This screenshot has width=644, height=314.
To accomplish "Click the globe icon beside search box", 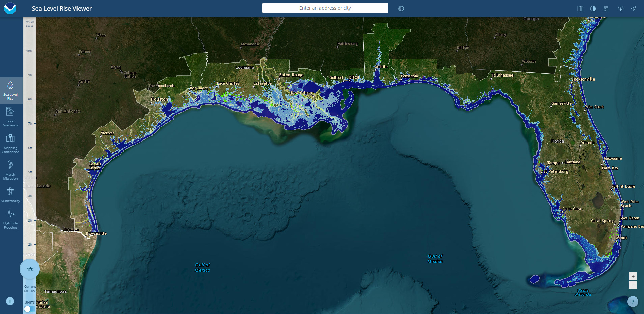I will click(401, 9).
